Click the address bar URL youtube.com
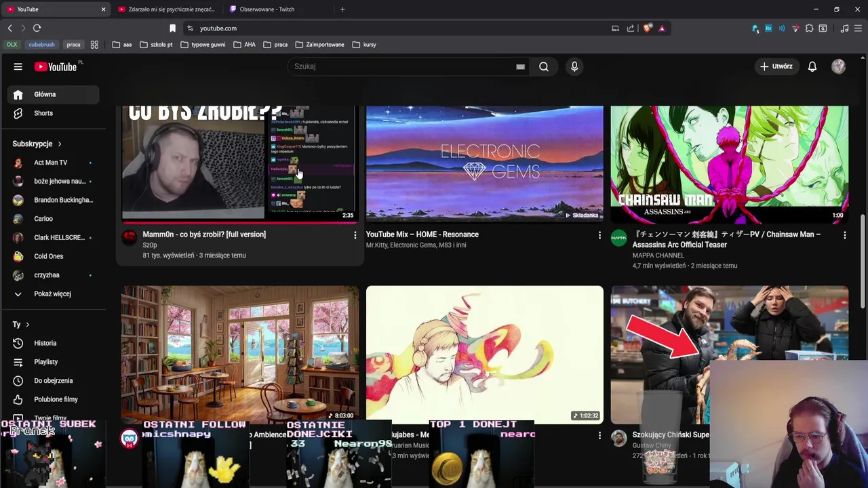Viewport: 868px width, 488px height. [218, 28]
